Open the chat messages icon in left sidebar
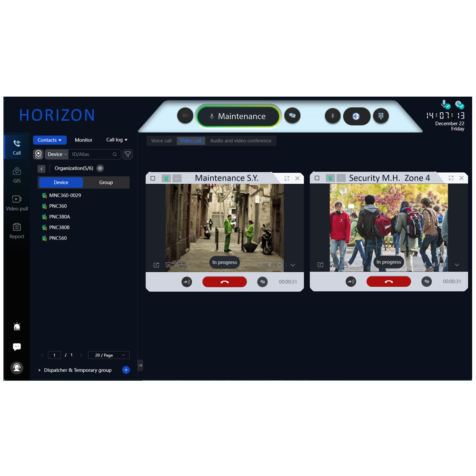476x476 pixels. (x=17, y=347)
